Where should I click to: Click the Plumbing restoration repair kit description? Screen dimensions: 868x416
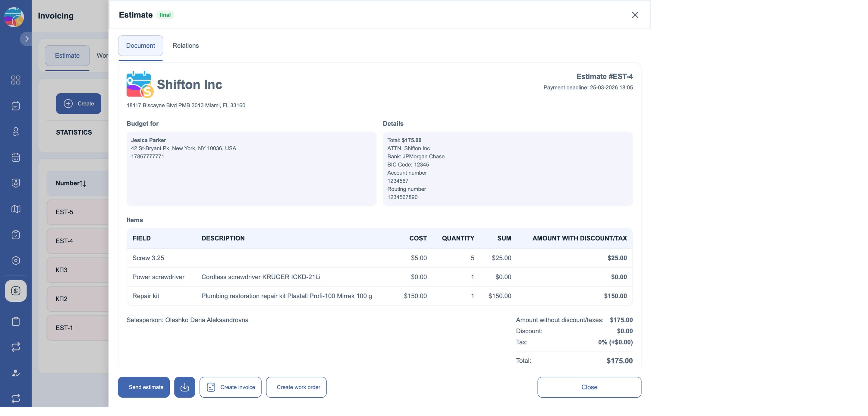click(x=287, y=296)
